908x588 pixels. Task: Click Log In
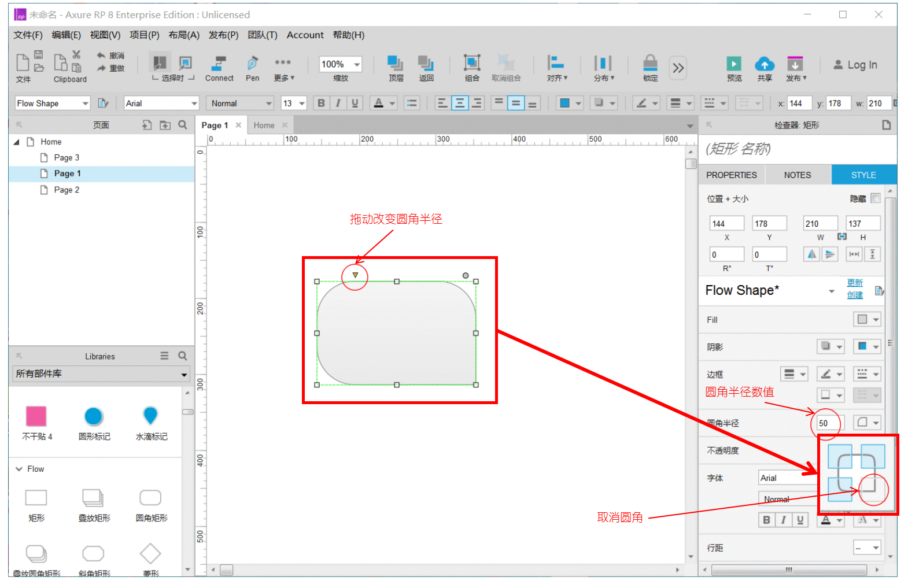tap(855, 65)
